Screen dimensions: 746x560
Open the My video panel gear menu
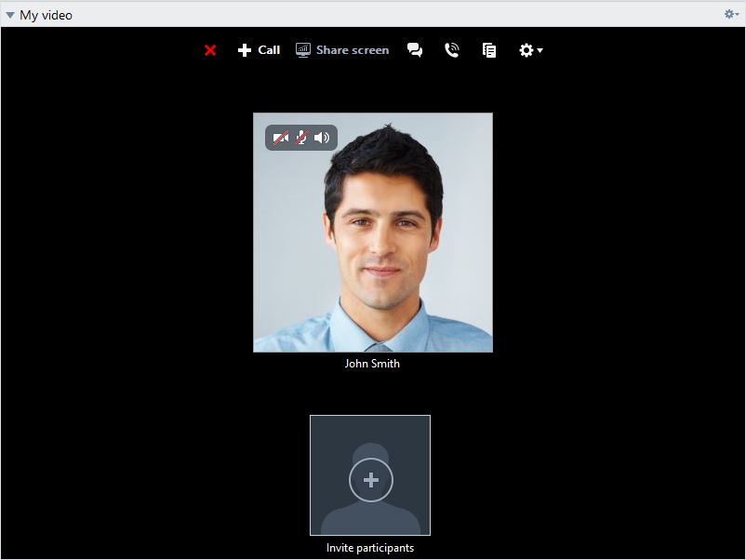tap(731, 14)
